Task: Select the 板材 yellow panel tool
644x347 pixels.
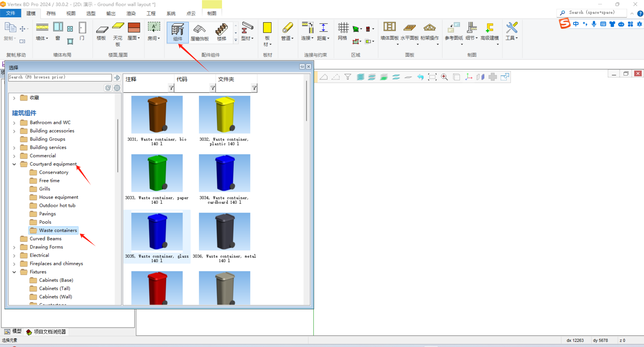Action: pyautogui.click(x=267, y=34)
